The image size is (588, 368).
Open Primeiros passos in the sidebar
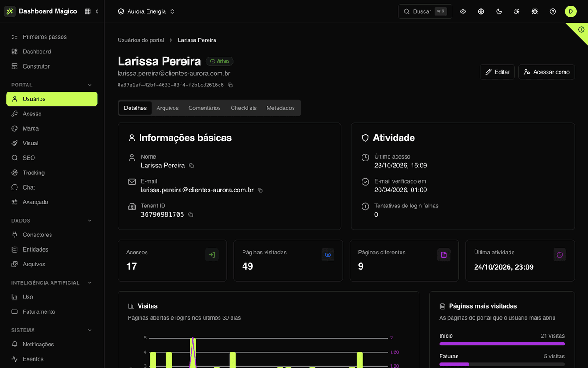(52, 37)
